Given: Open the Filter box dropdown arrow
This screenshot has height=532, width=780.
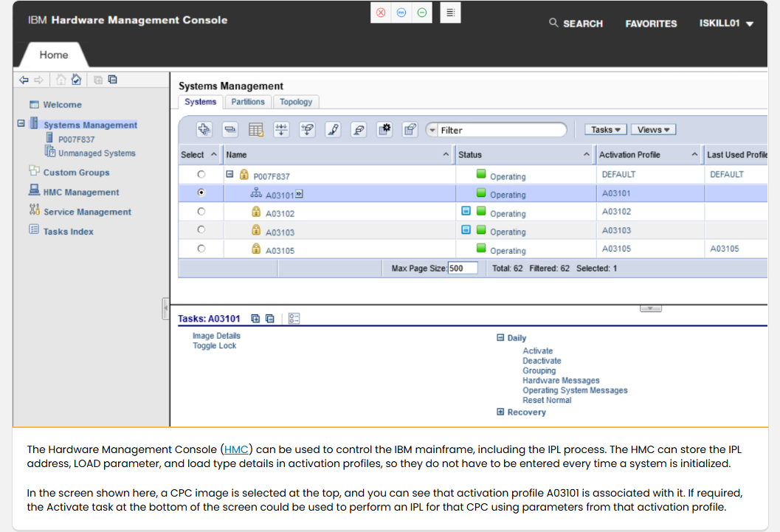Looking at the screenshot, I should tap(432, 131).
